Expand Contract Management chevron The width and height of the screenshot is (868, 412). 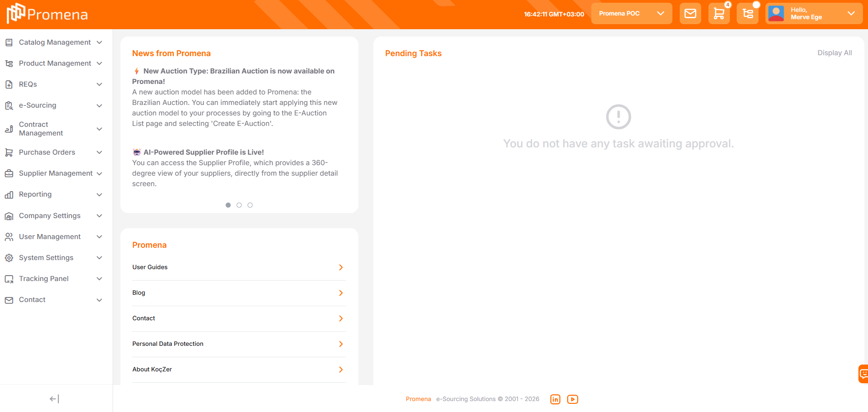pos(99,129)
